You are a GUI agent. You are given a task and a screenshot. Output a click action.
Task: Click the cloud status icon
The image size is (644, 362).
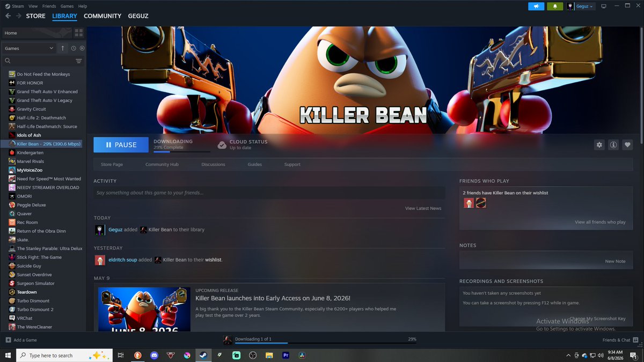click(x=222, y=145)
